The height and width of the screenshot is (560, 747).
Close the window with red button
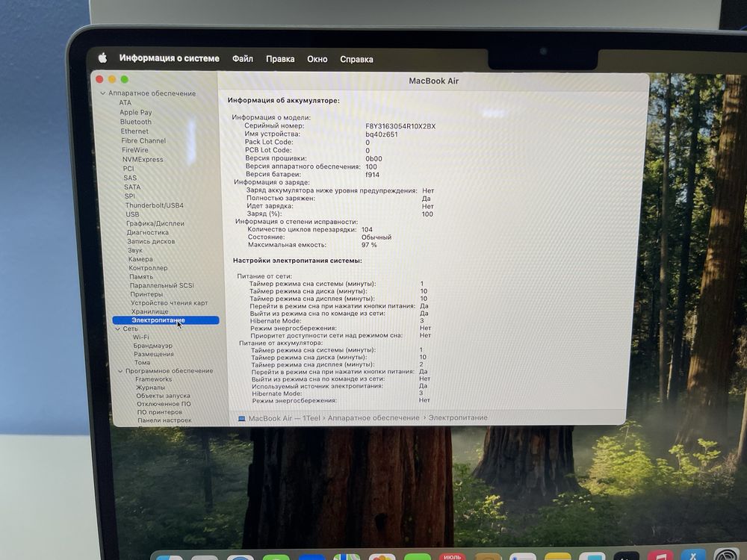point(99,79)
